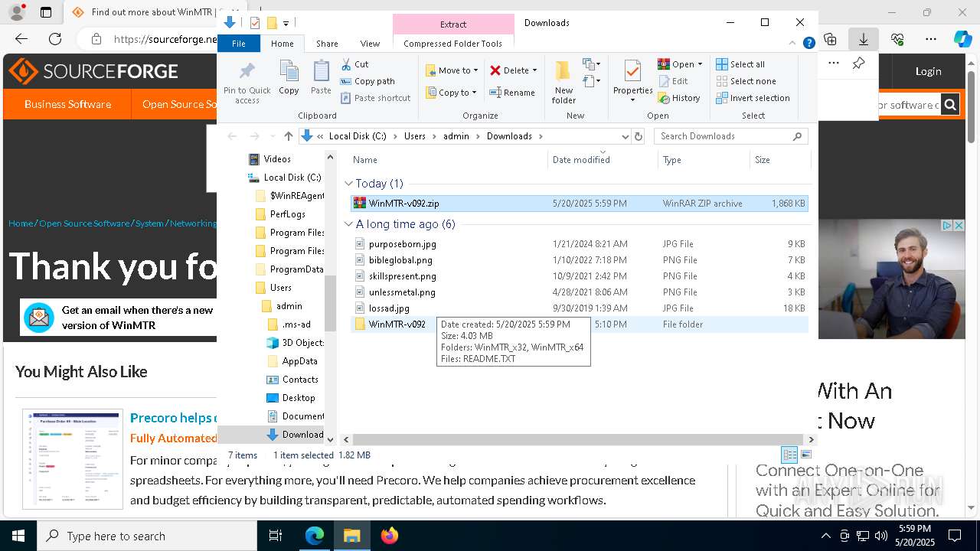The width and height of the screenshot is (980, 551).
Task: Select WinMTR-v092.zip file
Action: 579,204
